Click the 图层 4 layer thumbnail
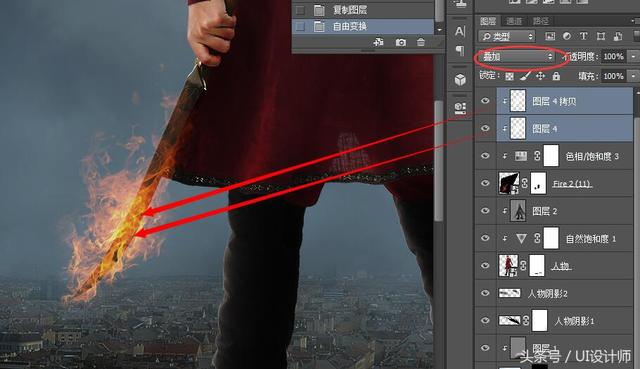 tap(518, 128)
